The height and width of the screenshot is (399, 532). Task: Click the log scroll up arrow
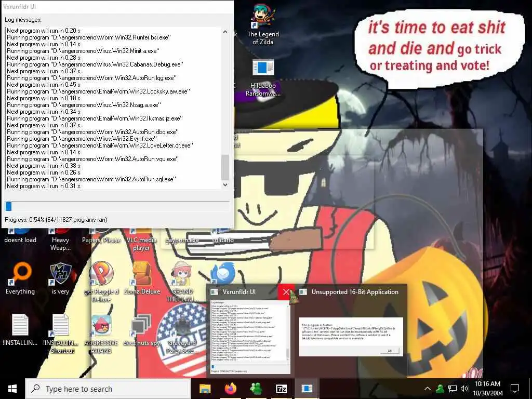225,32
